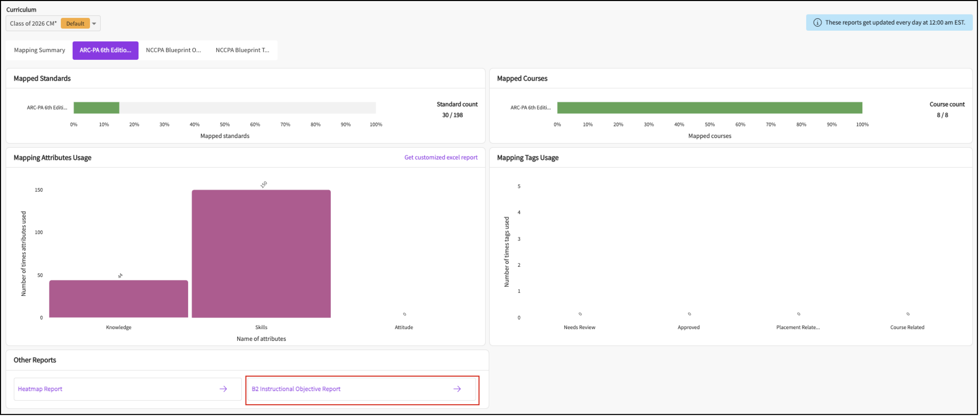Click the B2 Instructional Objective Report arrow
The height and width of the screenshot is (416, 980).
point(457,389)
